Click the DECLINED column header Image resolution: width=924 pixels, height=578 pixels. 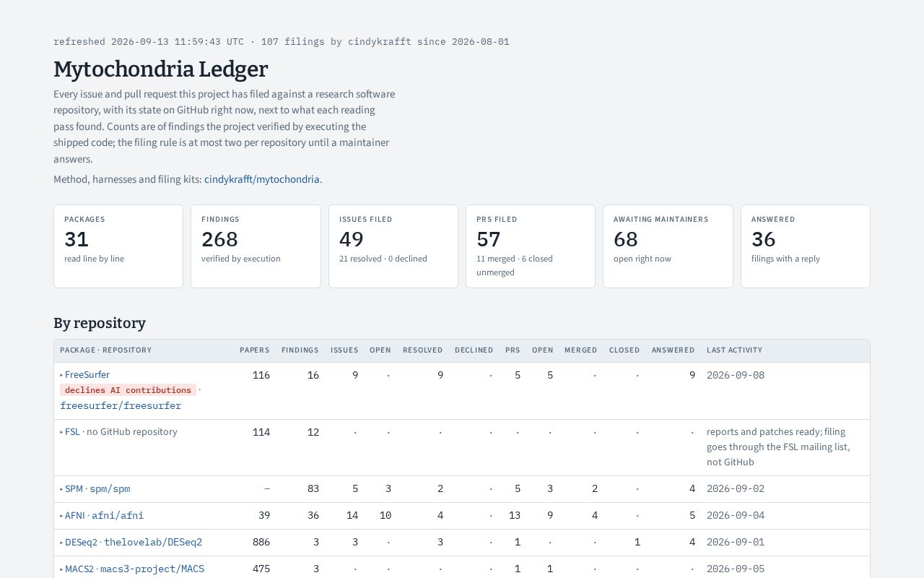[x=474, y=350]
